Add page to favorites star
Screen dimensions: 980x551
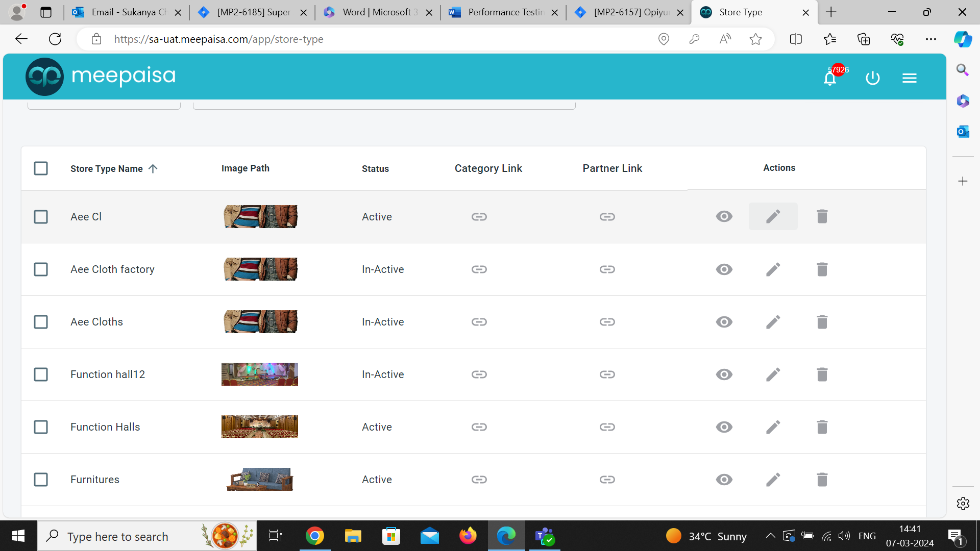click(756, 39)
